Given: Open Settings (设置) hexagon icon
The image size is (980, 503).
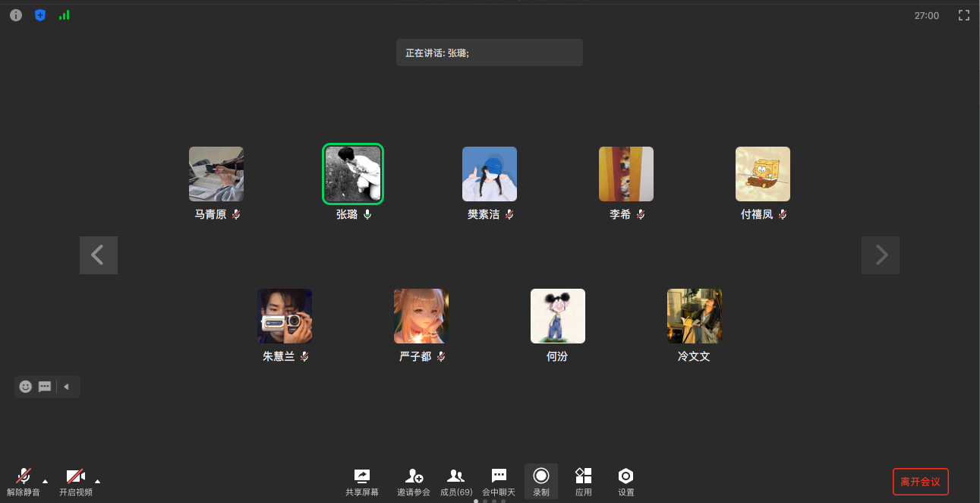Looking at the screenshot, I should pos(625,482).
